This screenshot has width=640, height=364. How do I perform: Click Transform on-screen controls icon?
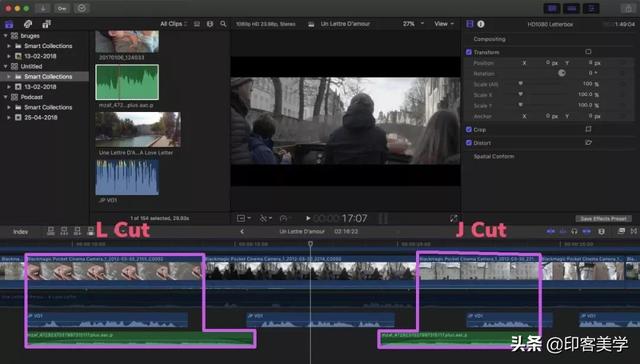click(x=588, y=52)
